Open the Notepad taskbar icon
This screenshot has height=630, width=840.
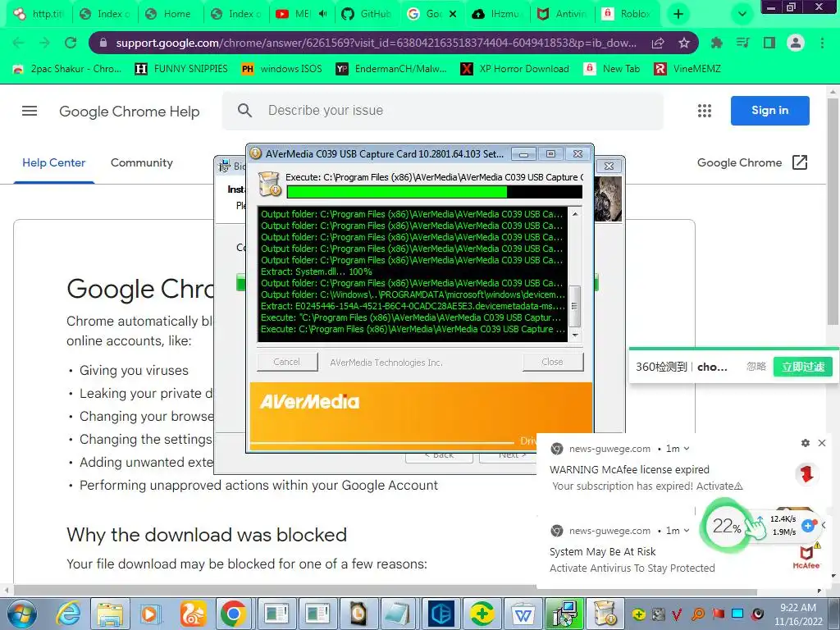pyautogui.click(x=399, y=614)
